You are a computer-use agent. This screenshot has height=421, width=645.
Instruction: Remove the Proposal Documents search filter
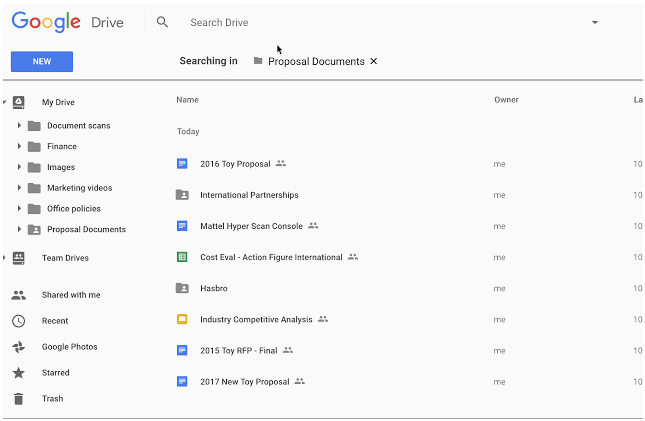[x=374, y=61]
